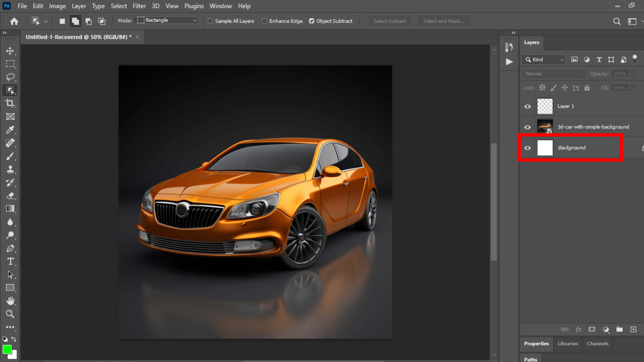The height and width of the screenshot is (362, 644).
Task: Uncheck Object Subtract checkbox
Action: click(311, 21)
